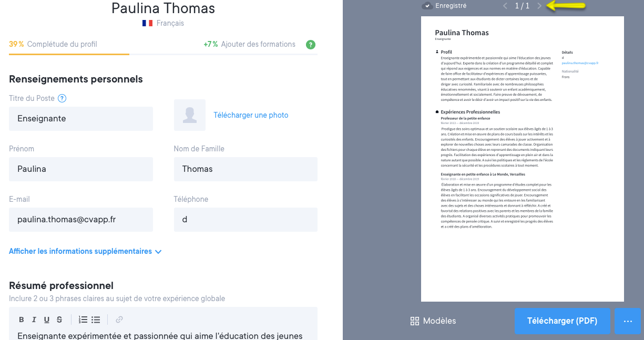Image resolution: width=644 pixels, height=340 pixels.
Task: Open the three-dot more options menu
Action: tap(628, 321)
